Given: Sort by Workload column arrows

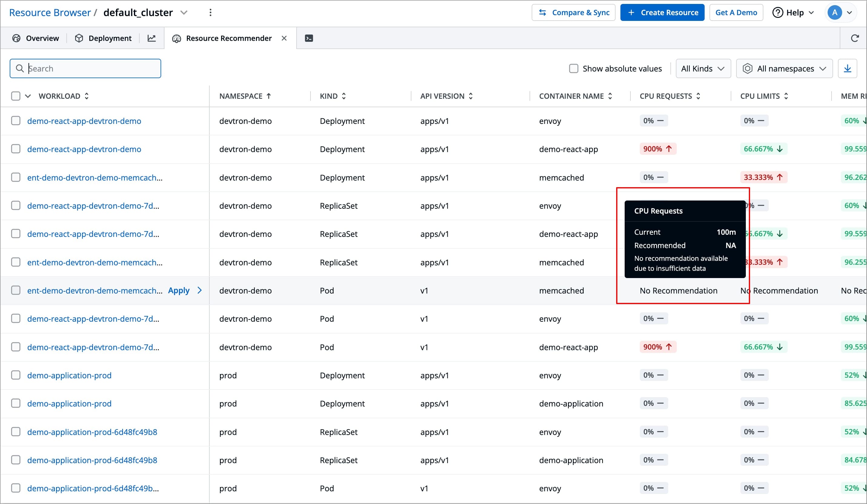Looking at the screenshot, I should [87, 96].
